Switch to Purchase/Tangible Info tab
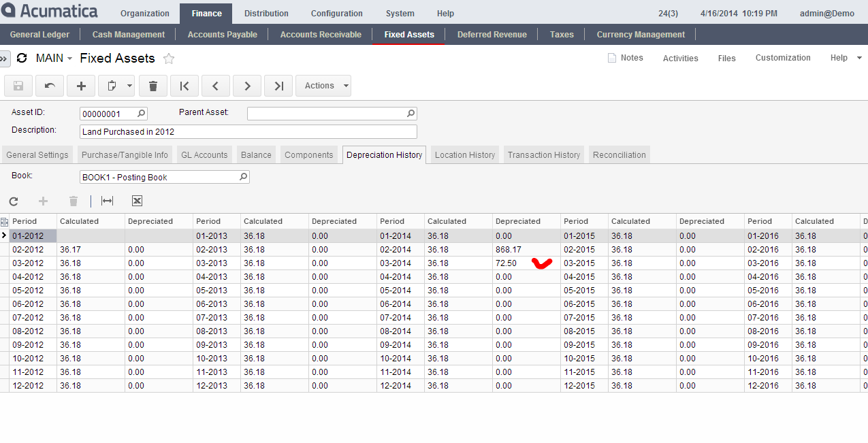Screen dimensions: 868x443 pos(125,155)
